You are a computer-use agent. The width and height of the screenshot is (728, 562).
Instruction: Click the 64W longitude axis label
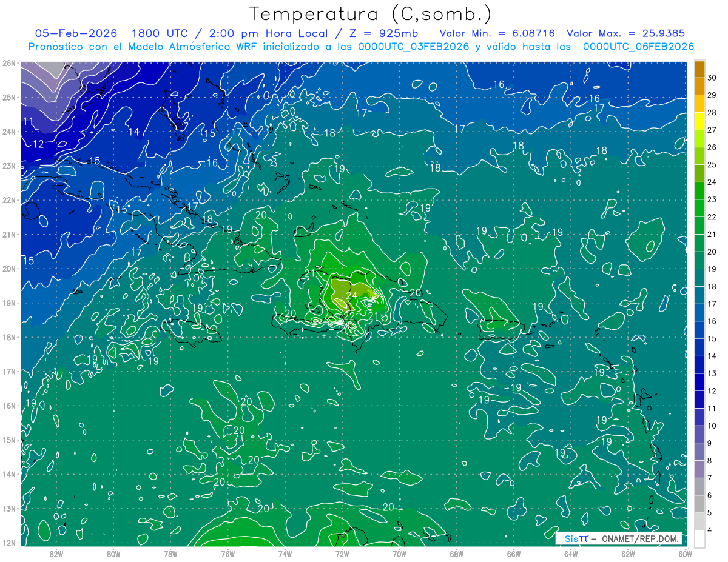(570, 554)
